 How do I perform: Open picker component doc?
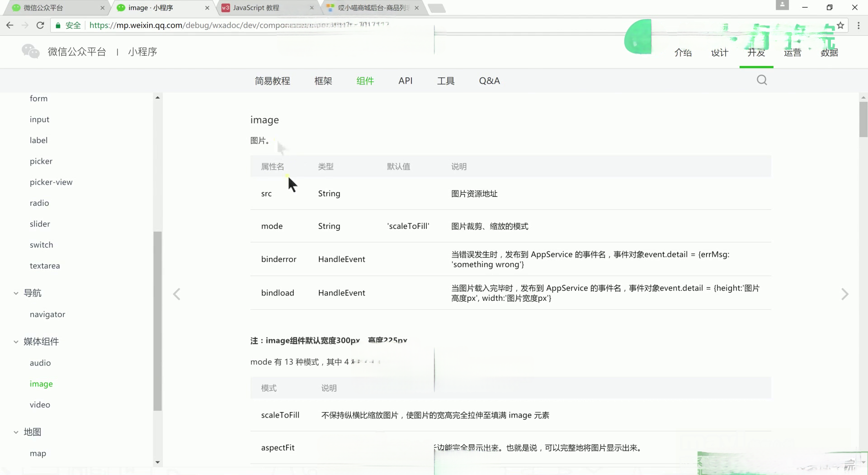click(x=41, y=161)
